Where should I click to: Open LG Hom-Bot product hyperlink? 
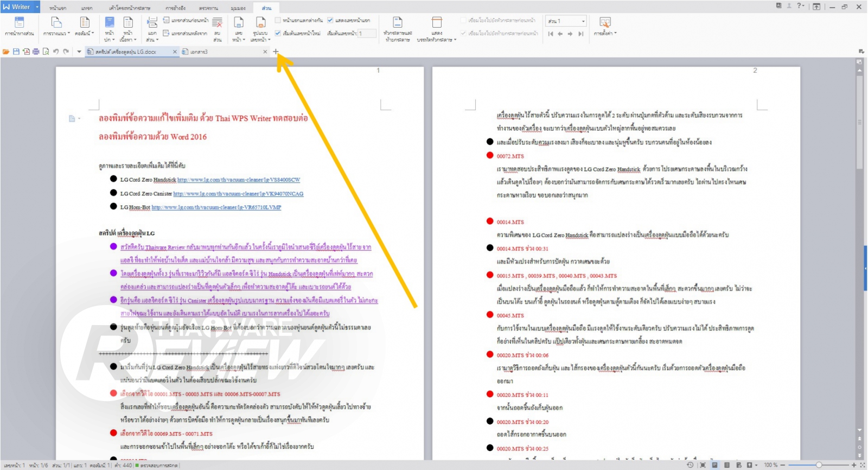[x=216, y=207]
